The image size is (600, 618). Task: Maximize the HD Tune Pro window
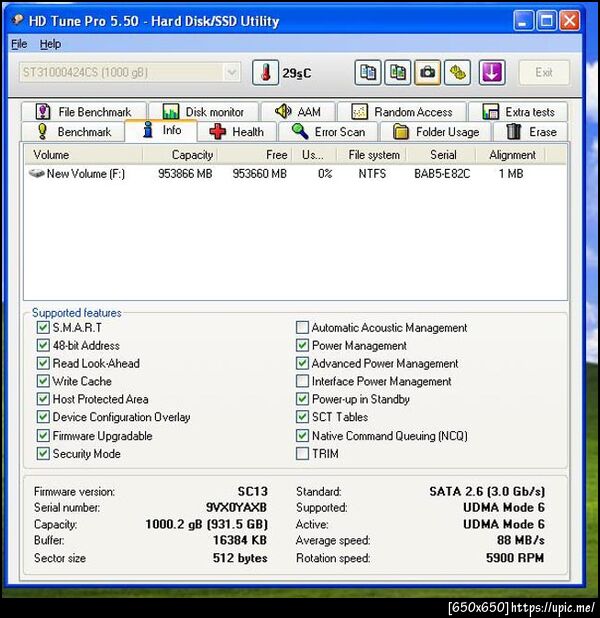[x=546, y=20]
